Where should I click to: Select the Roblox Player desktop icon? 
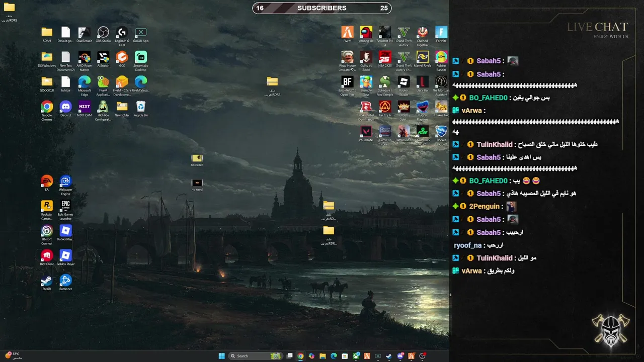click(65, 257)
